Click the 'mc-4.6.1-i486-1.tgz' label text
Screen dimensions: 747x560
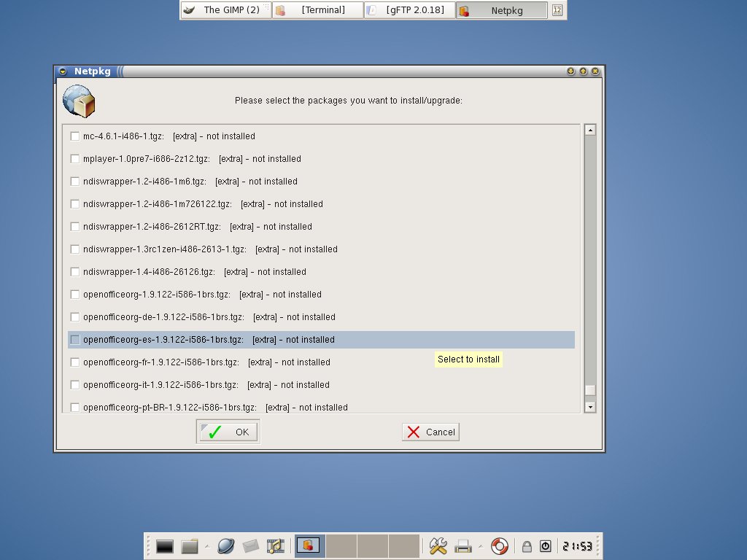click(x=123, y=136)
